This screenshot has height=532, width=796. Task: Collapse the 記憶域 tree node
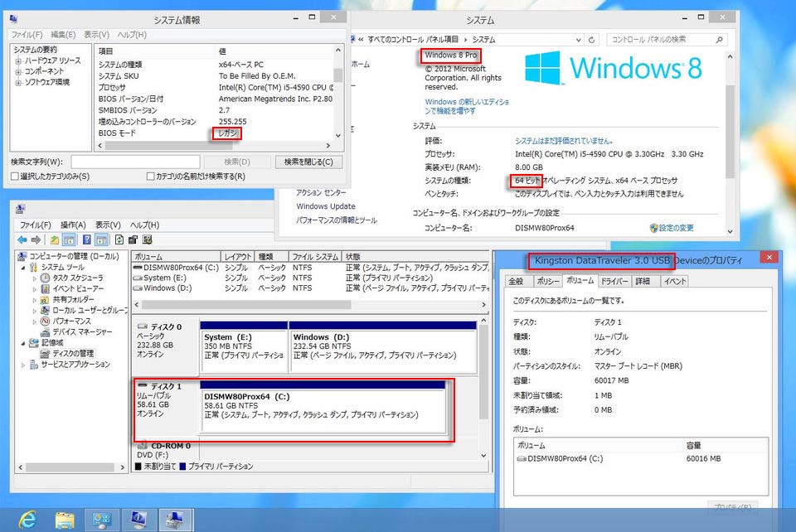click(x=23, y=343)
